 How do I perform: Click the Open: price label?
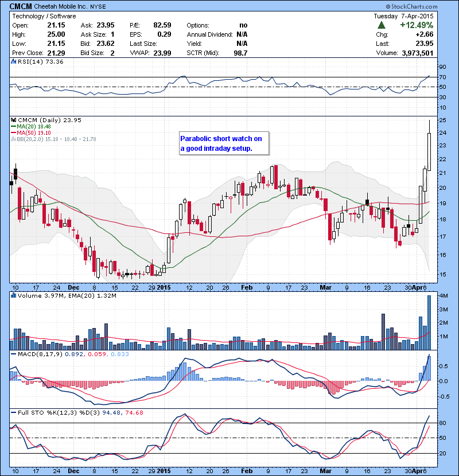[20, 25]
